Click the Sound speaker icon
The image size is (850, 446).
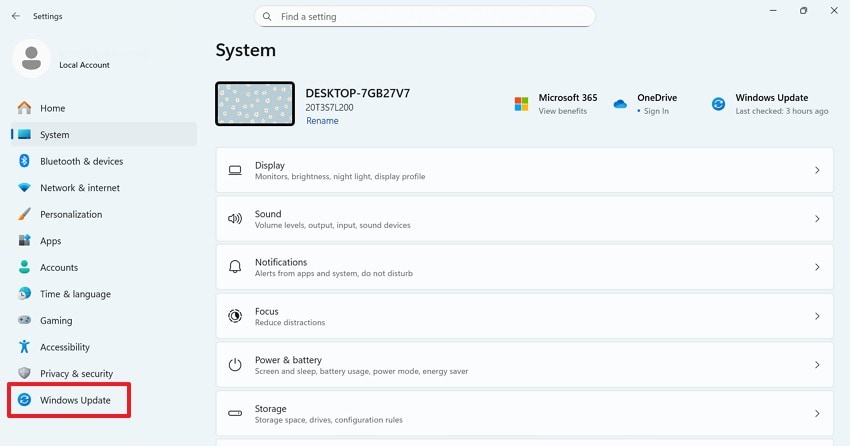[235, 219]
